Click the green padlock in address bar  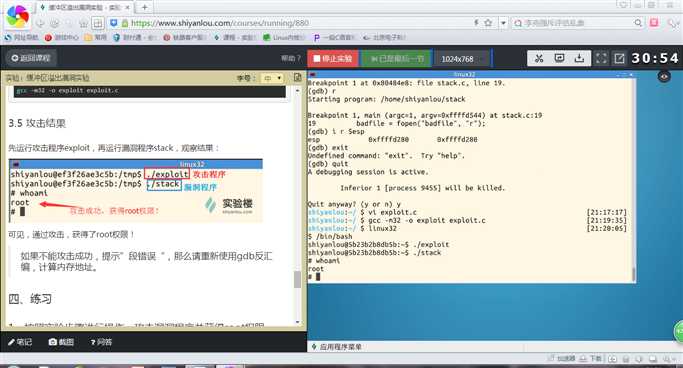125,23
